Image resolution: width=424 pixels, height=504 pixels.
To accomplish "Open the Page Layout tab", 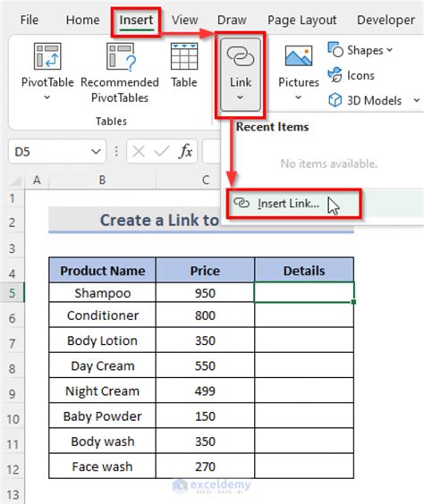I will pyautogui.click(x=302, y=21).
